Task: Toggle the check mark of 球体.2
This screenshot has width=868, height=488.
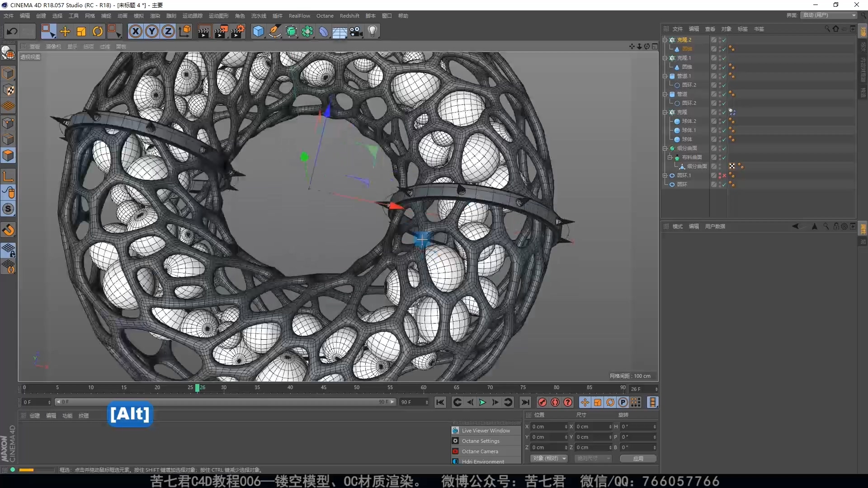Action: click(724, 121)
